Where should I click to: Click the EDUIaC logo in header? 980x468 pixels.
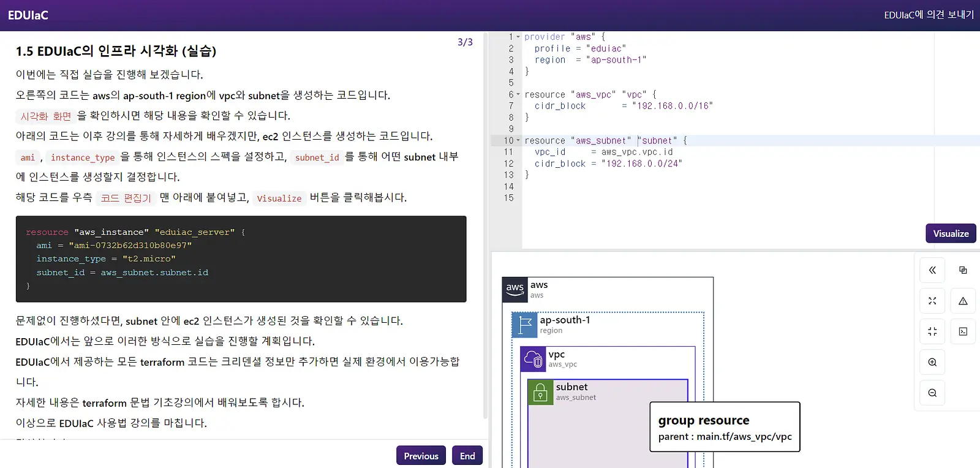(28, 15)
